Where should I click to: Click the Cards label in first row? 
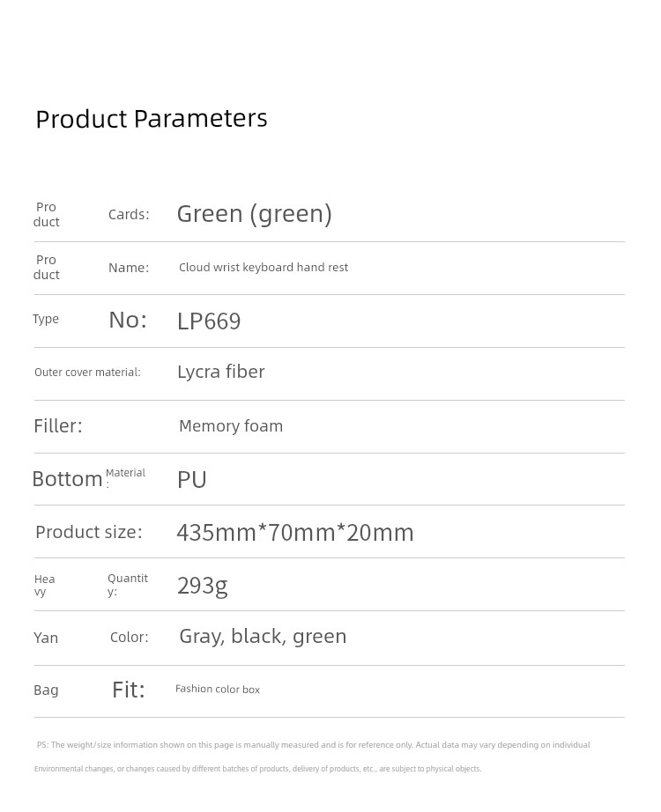coord(129,214)
